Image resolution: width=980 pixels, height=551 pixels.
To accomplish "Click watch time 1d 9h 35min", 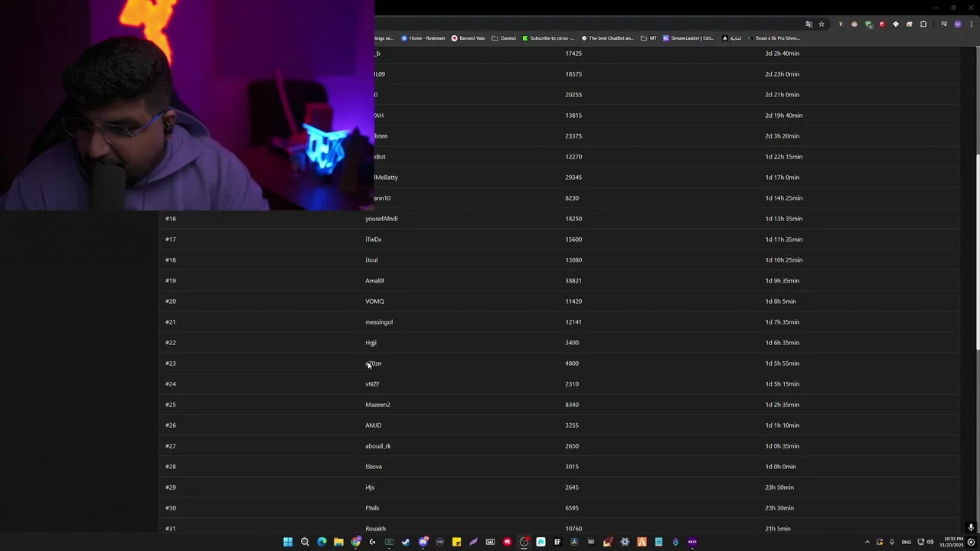I will (x=782, y=281).
